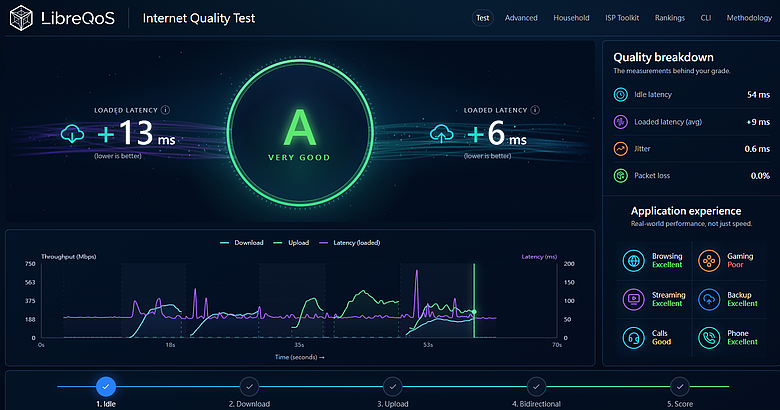Open the Rankings tab

670,18
